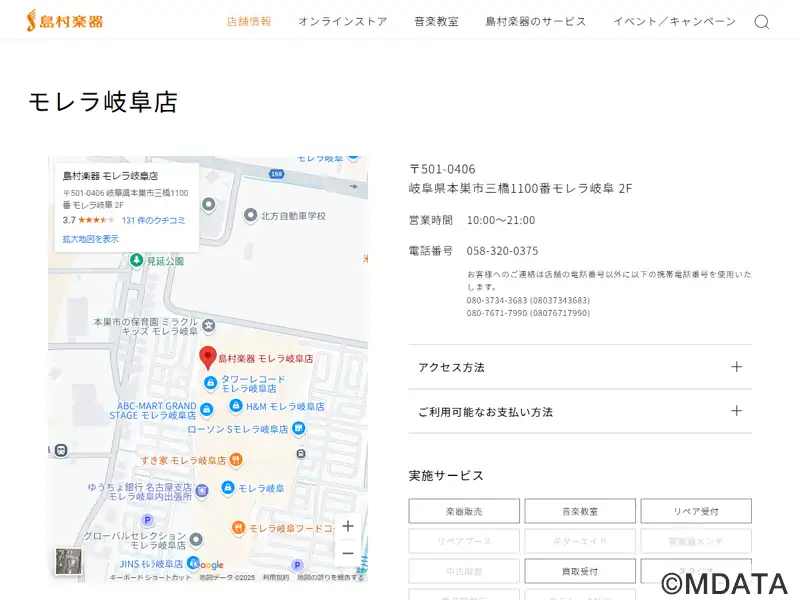
Task: Select the JINS モレラ岐阜店 shop pin
Action: 193,563
